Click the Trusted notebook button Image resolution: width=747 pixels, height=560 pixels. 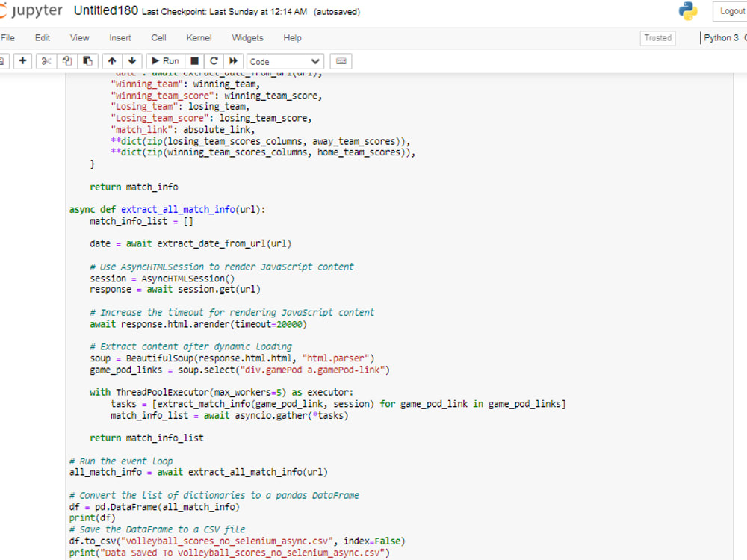click(657, 37)
